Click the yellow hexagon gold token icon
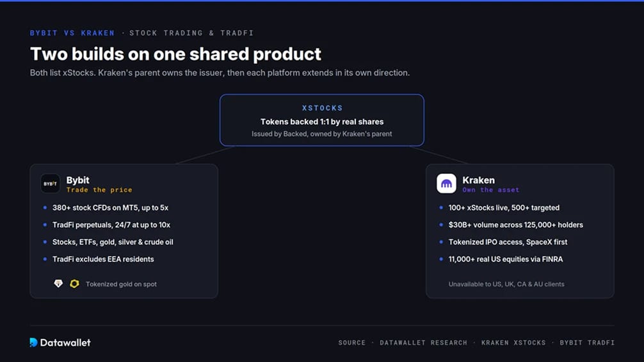Image resolution: width=644 pixels, height=362 pixels. pos(74,283)
